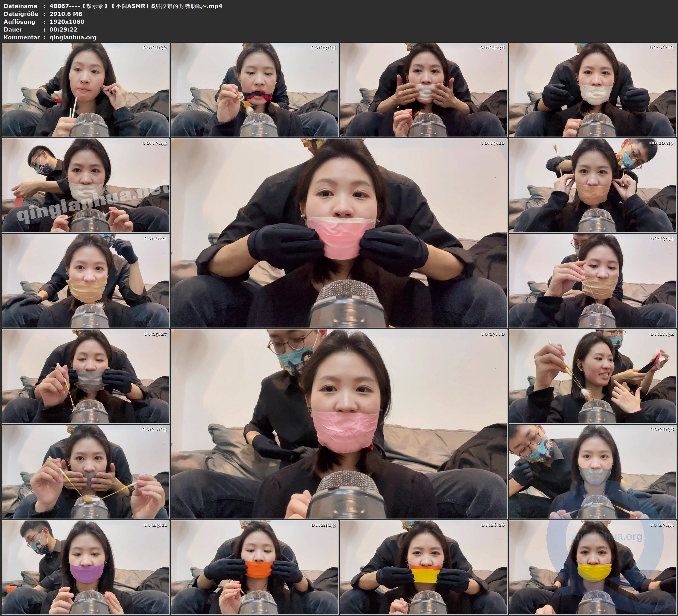
Task: Select the purple tape frame at 00:23:11
Action: [x=85, y=567]
